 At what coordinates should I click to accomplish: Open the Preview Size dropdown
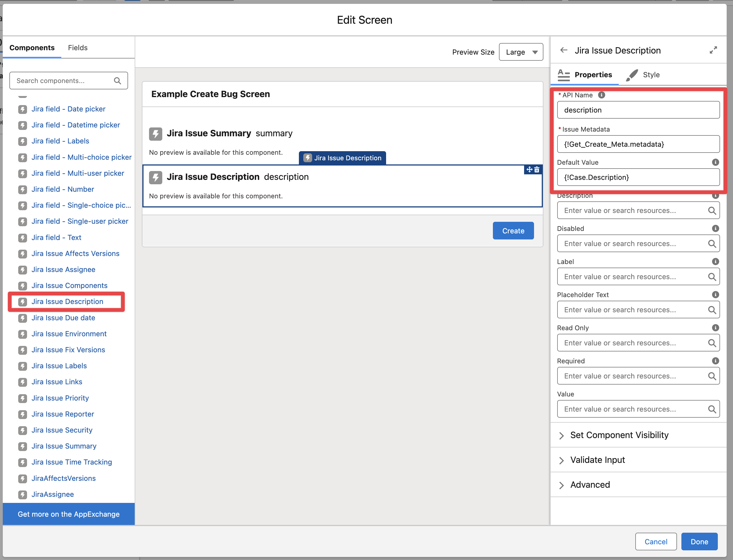[x=520, y=52]
